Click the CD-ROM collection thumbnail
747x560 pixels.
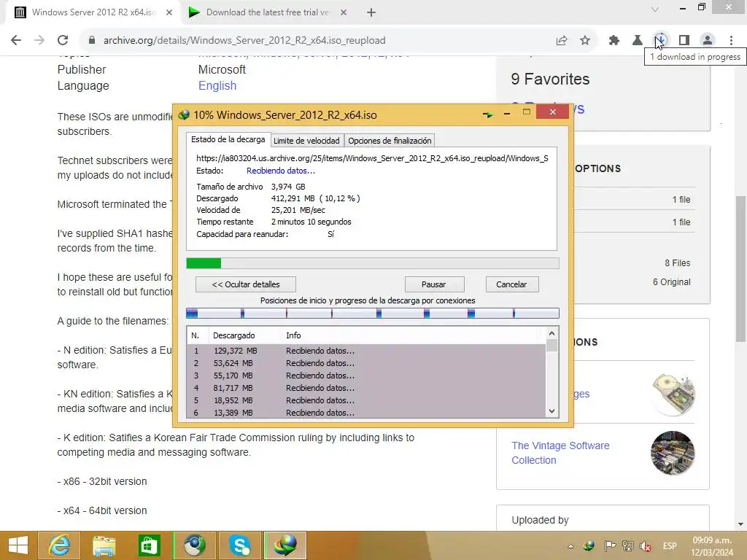point(673,394)
